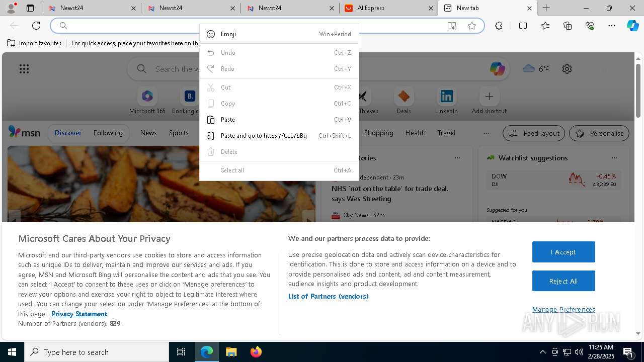Open the Deals shortcut
Image resolution: width=644 pixels, height=362 pixels.
[404, 101]
